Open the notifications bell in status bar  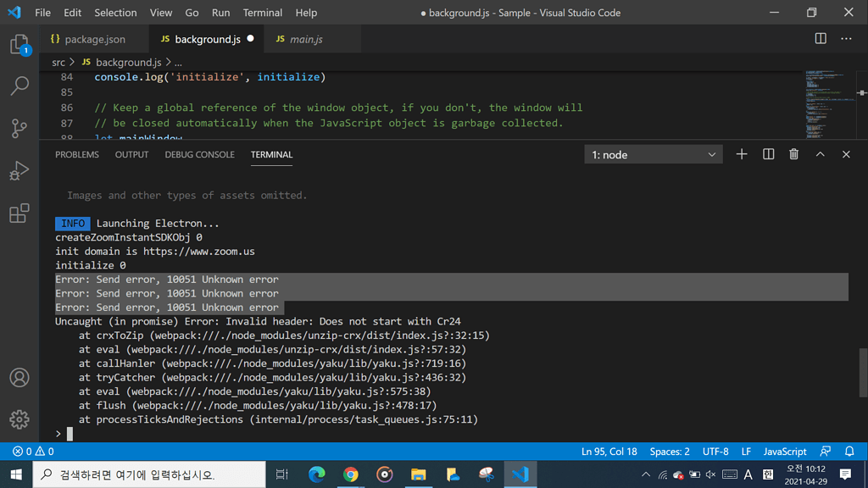pos(849,452)
